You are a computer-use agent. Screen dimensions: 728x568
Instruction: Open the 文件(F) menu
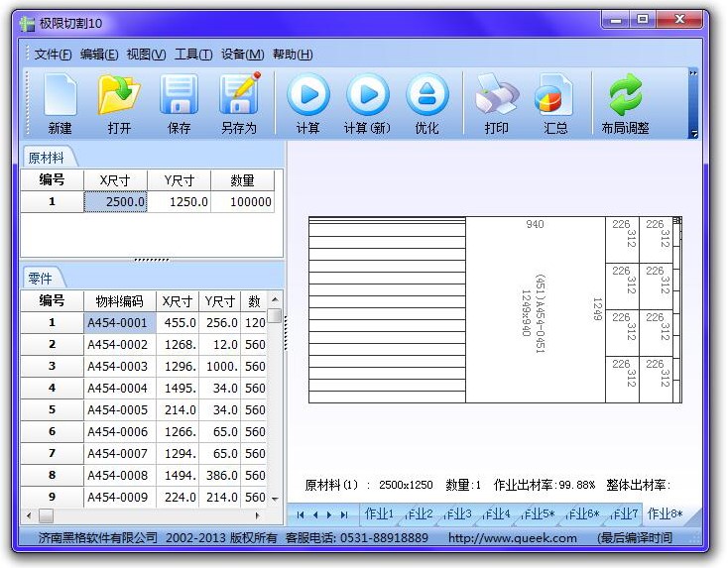point(53,55)
